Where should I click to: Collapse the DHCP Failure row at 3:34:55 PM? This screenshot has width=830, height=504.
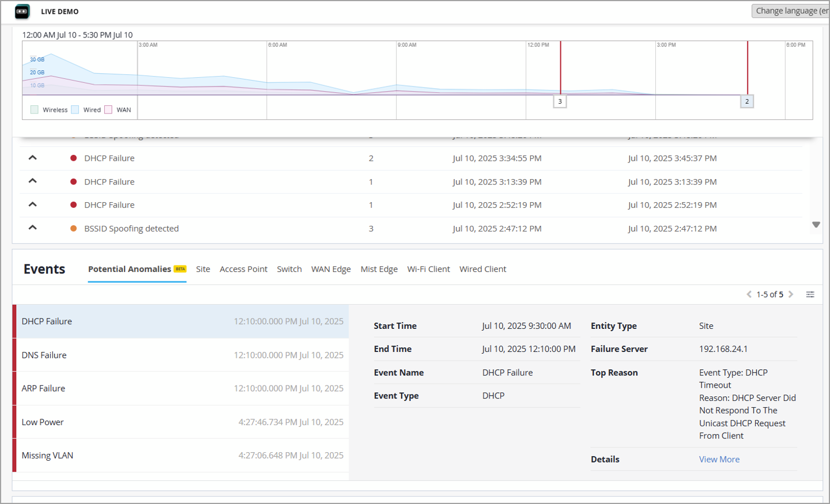click(x=33, y=158)
